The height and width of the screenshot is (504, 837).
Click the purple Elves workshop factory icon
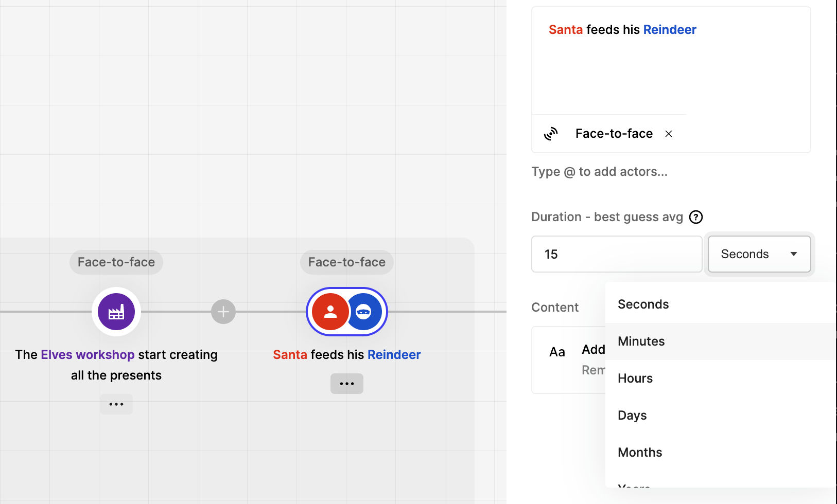(x=116, y=312)
